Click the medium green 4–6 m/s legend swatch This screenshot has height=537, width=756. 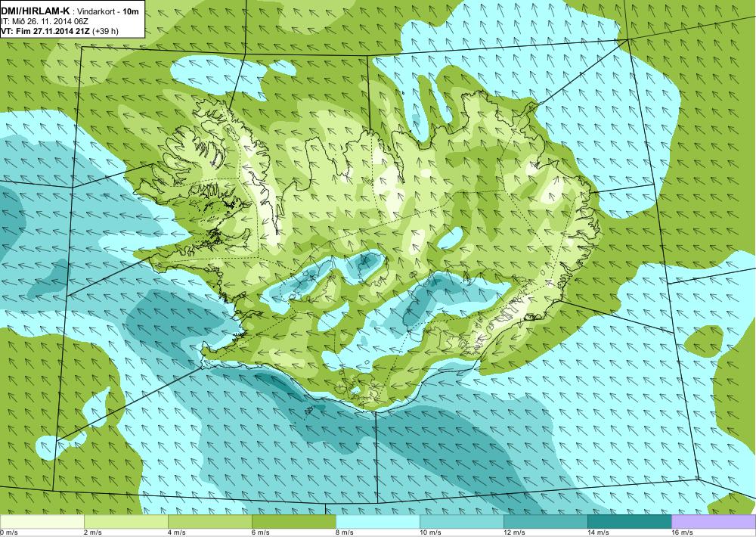pos(209,522)
